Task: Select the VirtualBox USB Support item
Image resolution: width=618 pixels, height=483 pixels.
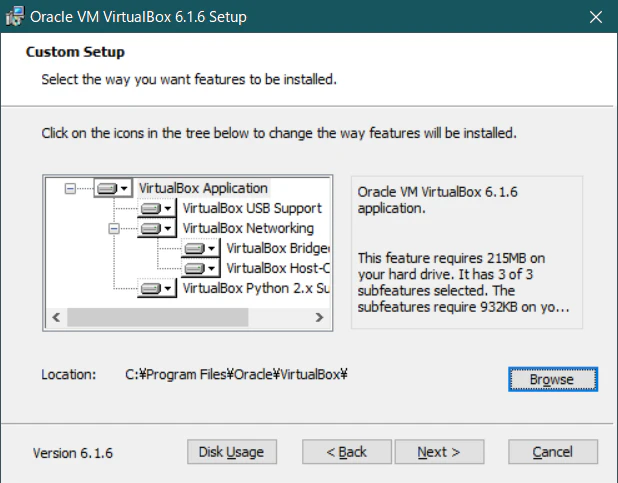Action: click(x=252, y=208)
